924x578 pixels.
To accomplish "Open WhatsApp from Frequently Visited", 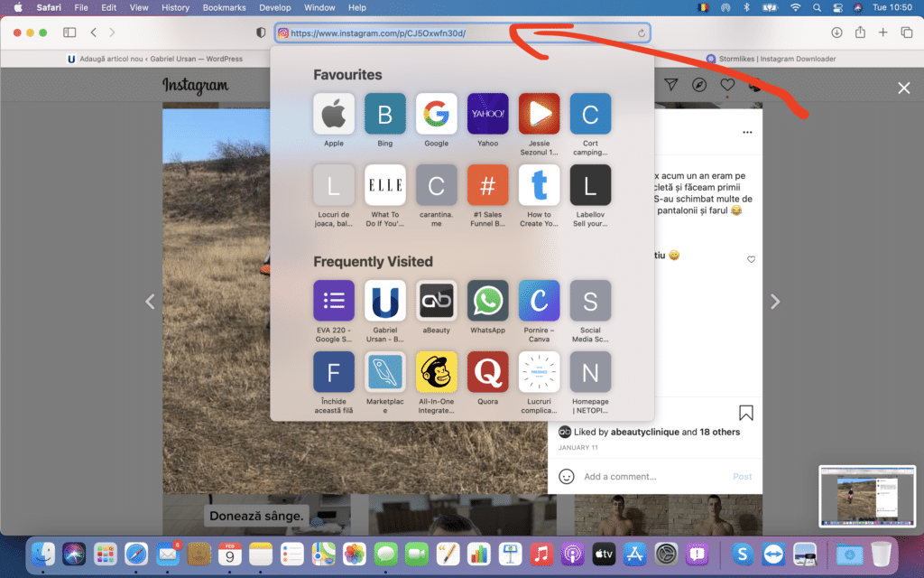I will (487, 301).
